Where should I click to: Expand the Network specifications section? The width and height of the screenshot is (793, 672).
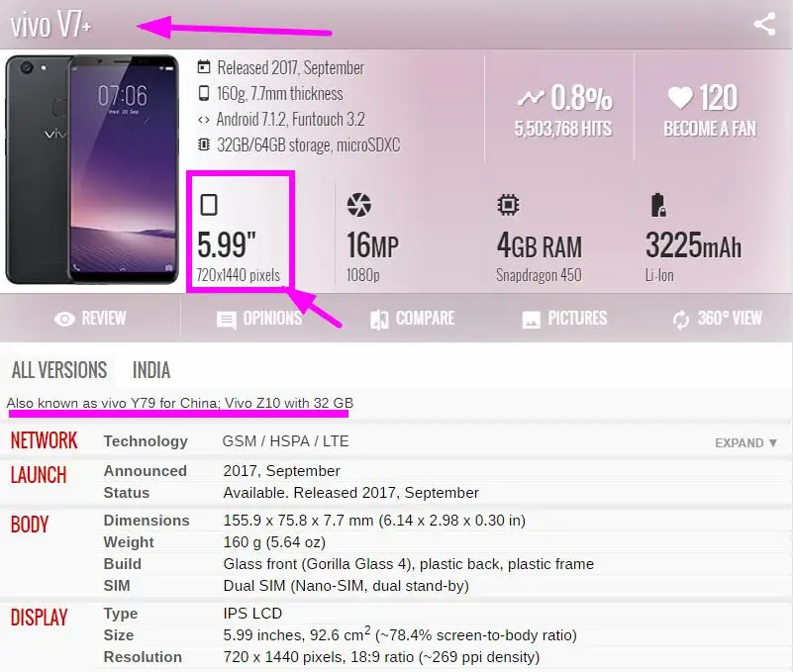745,443
